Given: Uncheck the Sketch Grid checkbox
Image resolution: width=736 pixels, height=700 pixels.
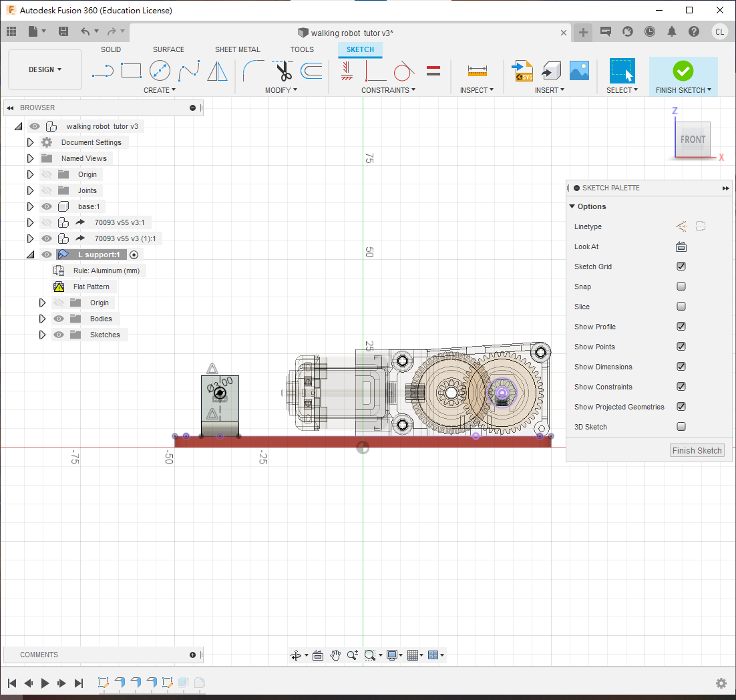Looking at the screenshot, I should 681,267.
